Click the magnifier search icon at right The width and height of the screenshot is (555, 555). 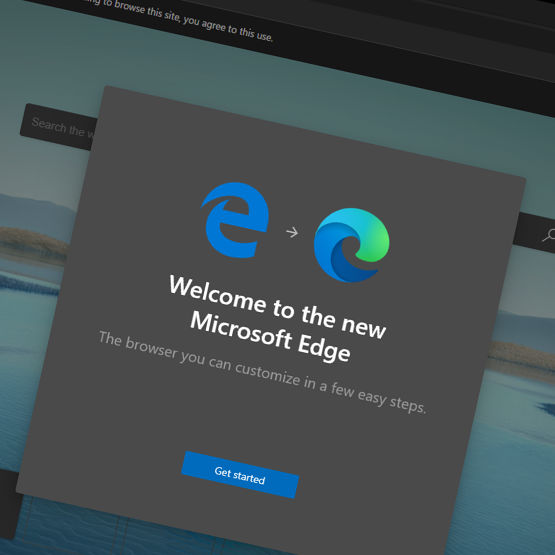549,235
